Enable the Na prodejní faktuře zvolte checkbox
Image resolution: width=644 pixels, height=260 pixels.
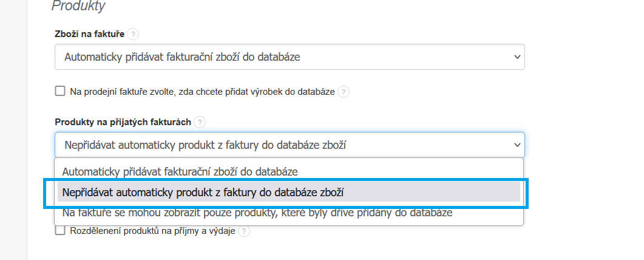(60, 91)
